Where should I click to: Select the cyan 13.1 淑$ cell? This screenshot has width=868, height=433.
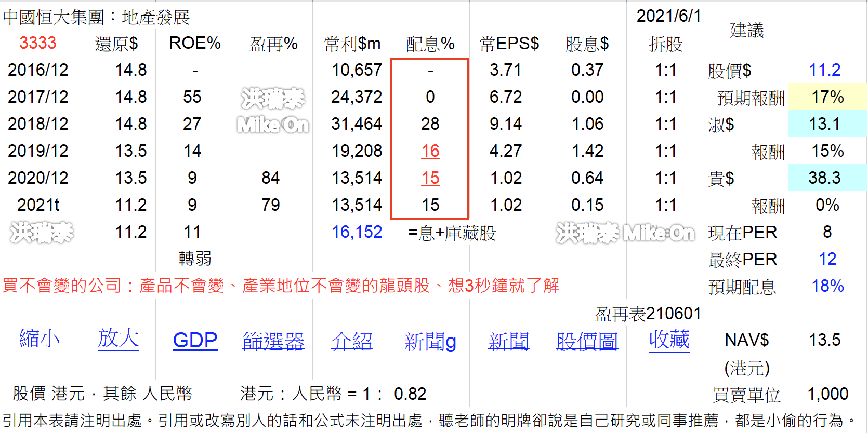(x=827, y=124)
